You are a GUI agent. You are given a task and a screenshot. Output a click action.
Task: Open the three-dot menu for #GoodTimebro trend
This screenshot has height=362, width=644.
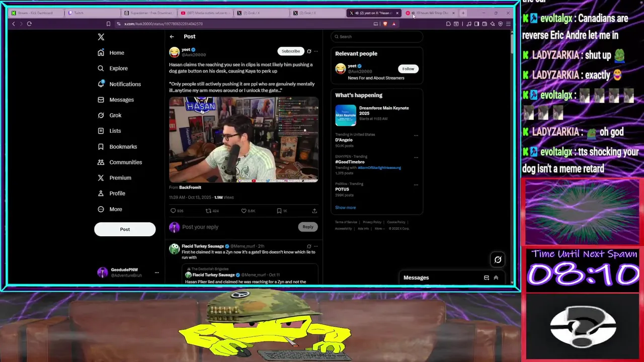tap(416, 157)
